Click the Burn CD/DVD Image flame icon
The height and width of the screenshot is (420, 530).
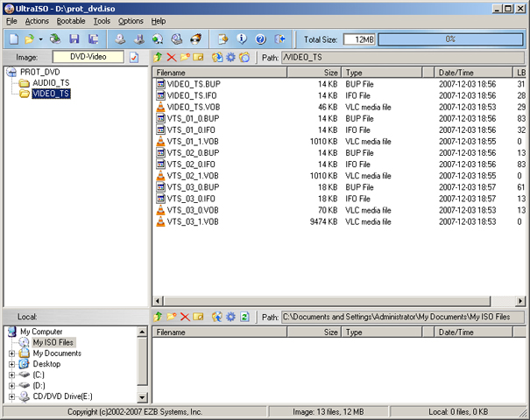(x=195, y=39)
